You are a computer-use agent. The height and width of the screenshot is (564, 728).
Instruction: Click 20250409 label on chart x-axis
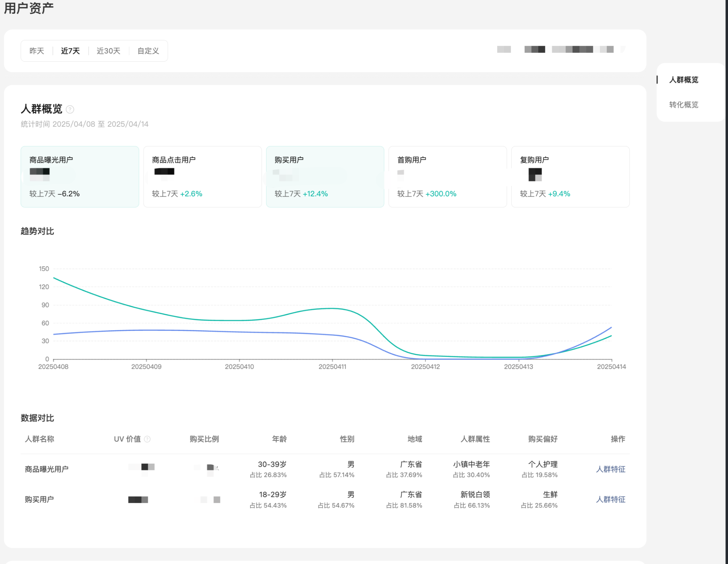tap(146, 367)
